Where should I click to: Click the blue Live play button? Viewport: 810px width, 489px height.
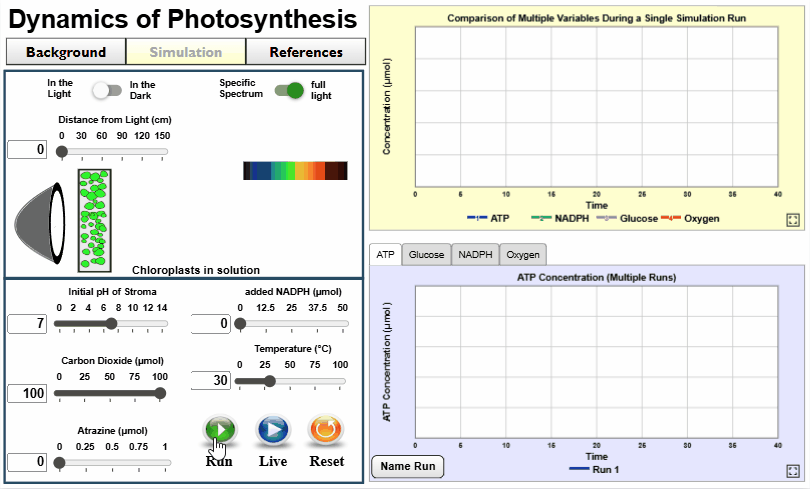click(273, 430)
